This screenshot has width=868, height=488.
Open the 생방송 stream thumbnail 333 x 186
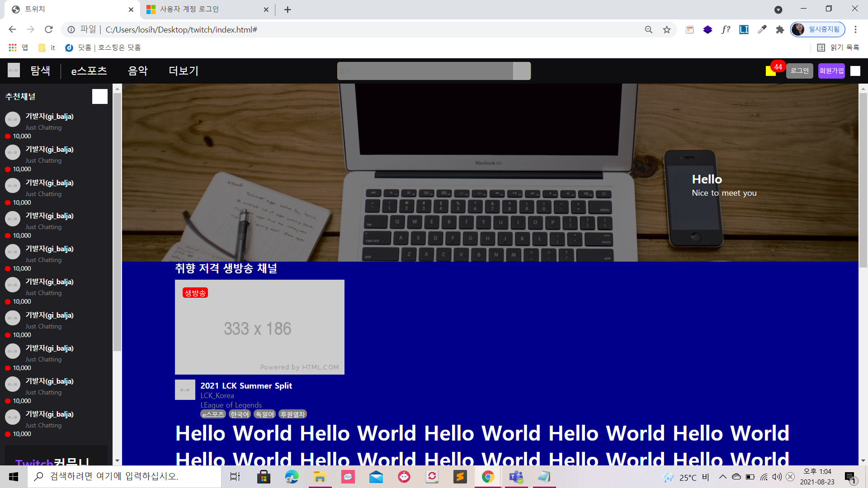pos(259,327)
